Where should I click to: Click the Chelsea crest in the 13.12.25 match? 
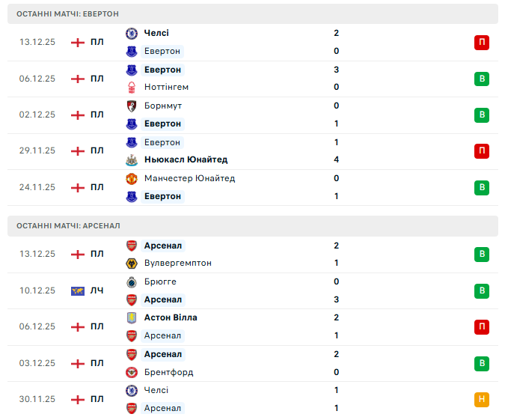(x=132, y=33)
